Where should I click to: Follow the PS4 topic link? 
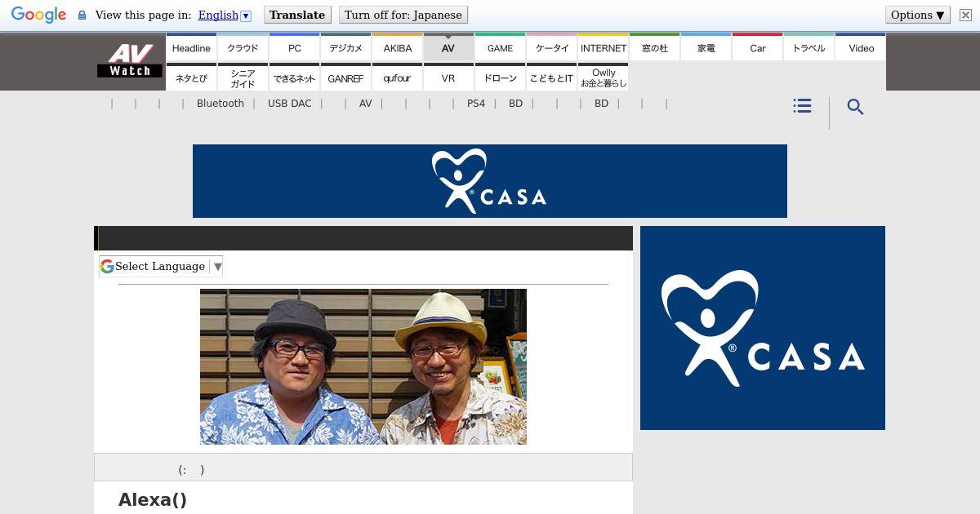coord(476,104)
